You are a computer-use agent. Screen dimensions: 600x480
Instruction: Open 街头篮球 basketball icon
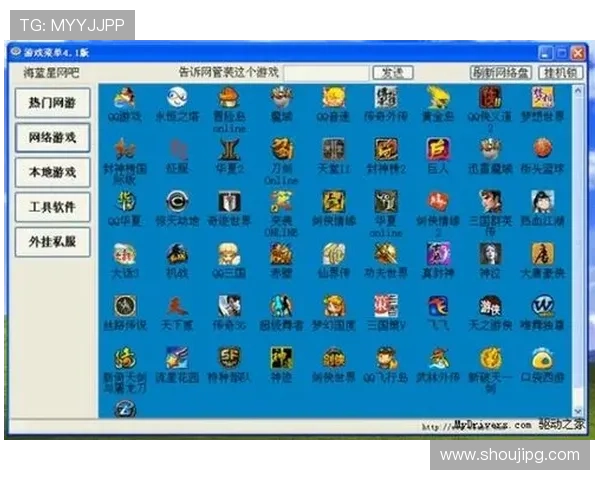[542, 149]
